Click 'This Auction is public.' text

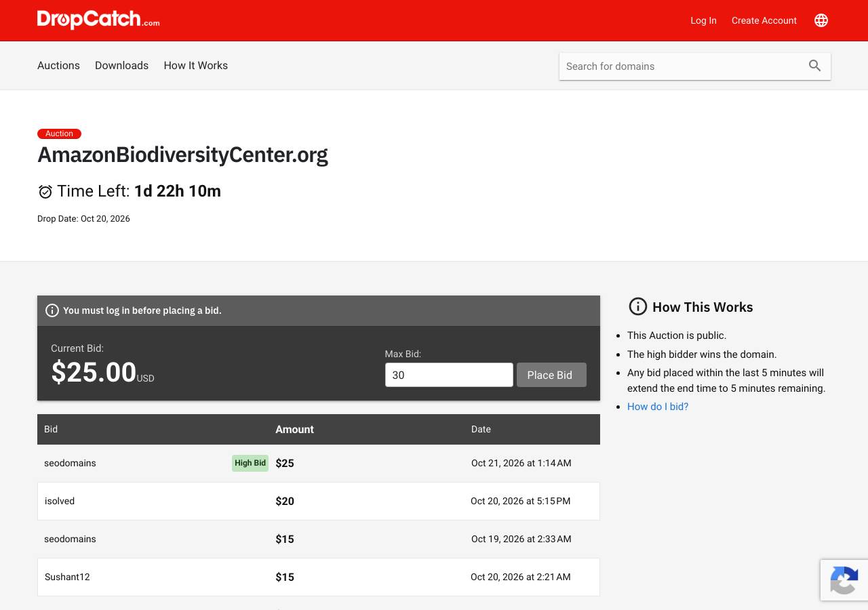pyautogui.click(x=677, y=335)
